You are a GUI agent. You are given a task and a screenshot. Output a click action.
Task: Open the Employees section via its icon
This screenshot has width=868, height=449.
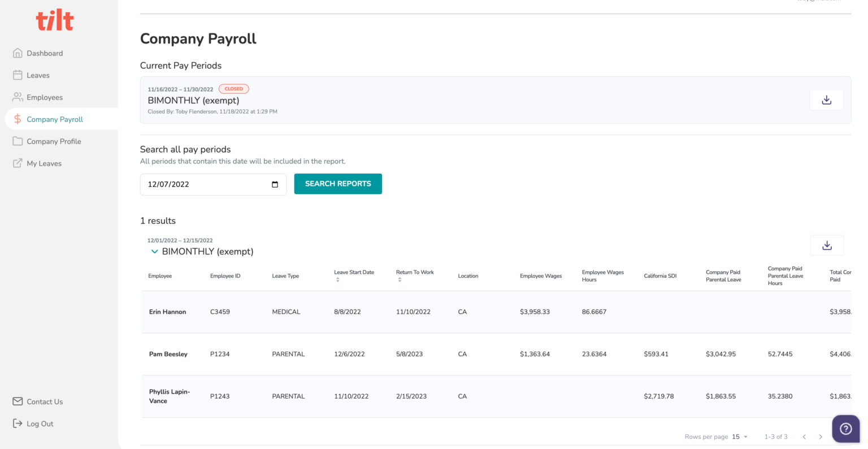click(x=18, y=97)
